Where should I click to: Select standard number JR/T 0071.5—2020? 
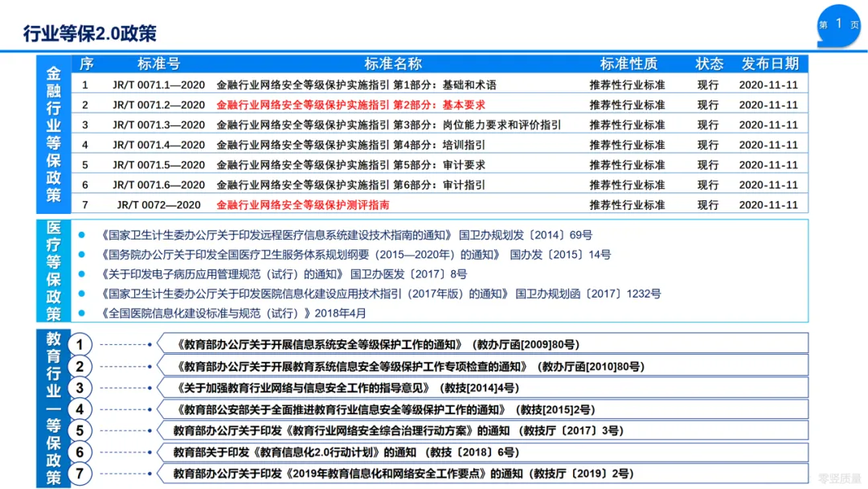pyautogui.click(x=159, y=165)
